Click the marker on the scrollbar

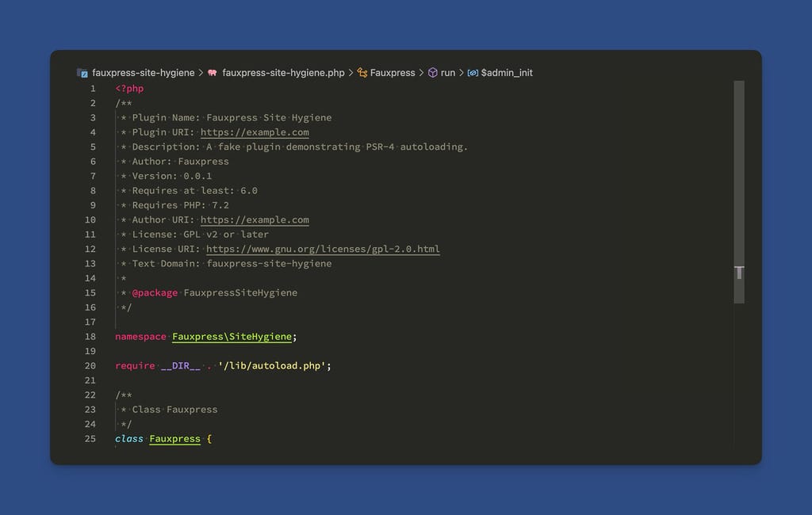[739, 273]
